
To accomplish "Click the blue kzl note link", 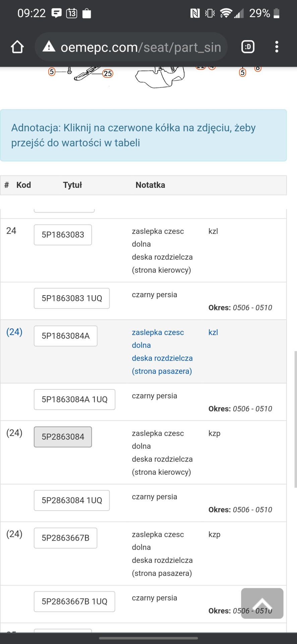I will [213, 332].
